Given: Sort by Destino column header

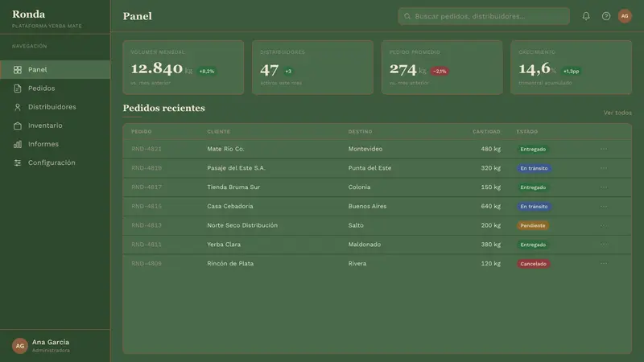Looking at the screenshot, I should coord(360,132).
